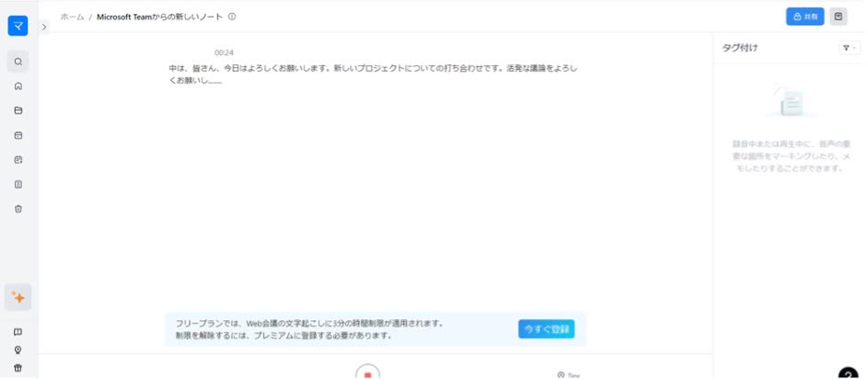Click the タグ付け panel heading
Viewport: 868px width, 379px height.
click(739, 48)
